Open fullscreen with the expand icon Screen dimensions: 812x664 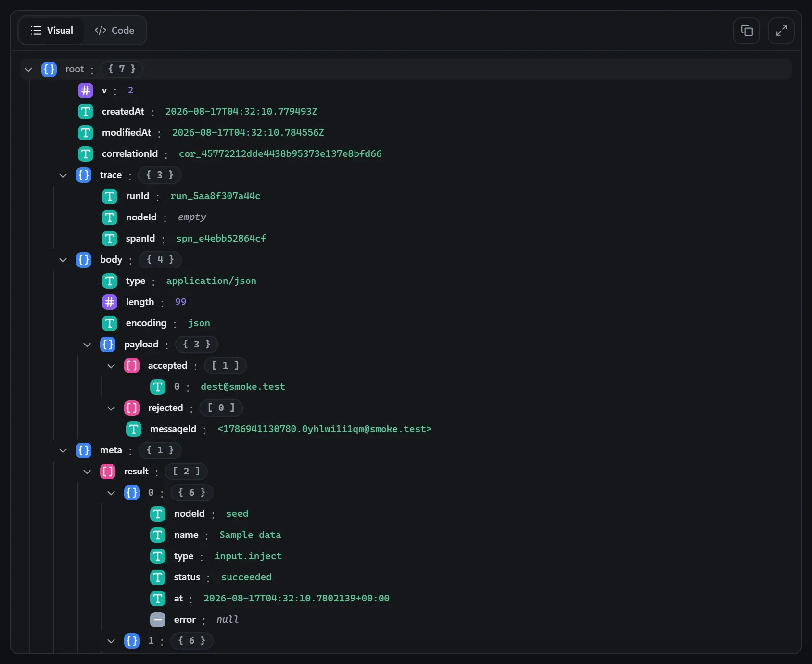[x=781, y=31]
